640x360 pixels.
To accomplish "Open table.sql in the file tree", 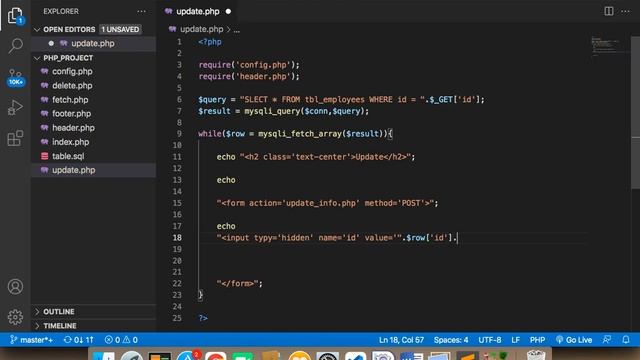I will click(68, 156).
